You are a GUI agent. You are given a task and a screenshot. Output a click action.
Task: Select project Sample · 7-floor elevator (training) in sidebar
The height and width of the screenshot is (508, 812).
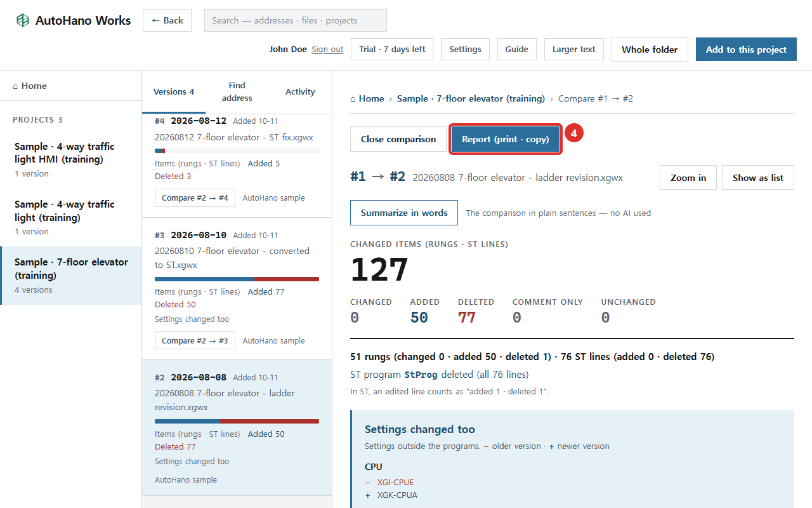click(70, 276)
